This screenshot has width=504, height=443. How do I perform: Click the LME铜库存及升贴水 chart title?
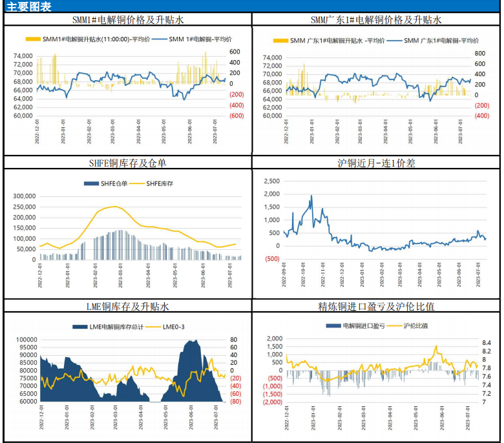127,305
